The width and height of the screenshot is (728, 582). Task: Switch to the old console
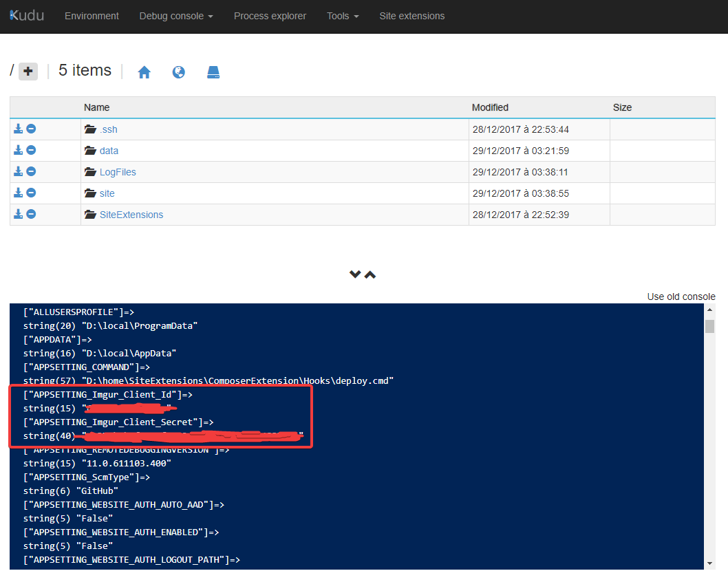point(681,296)
